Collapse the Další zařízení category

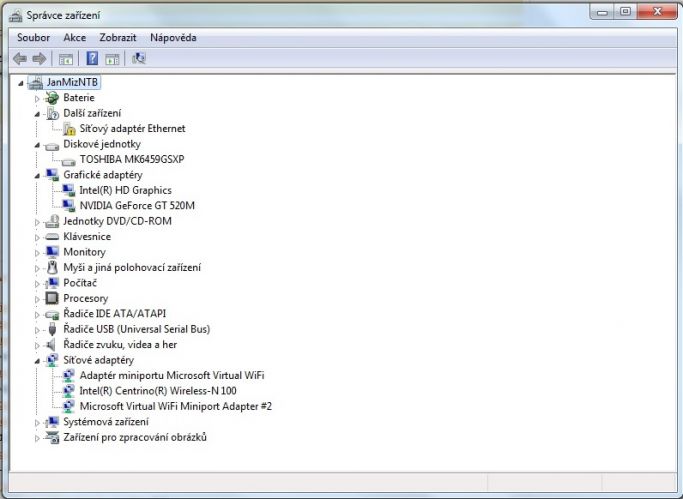(x=37, y=115)
